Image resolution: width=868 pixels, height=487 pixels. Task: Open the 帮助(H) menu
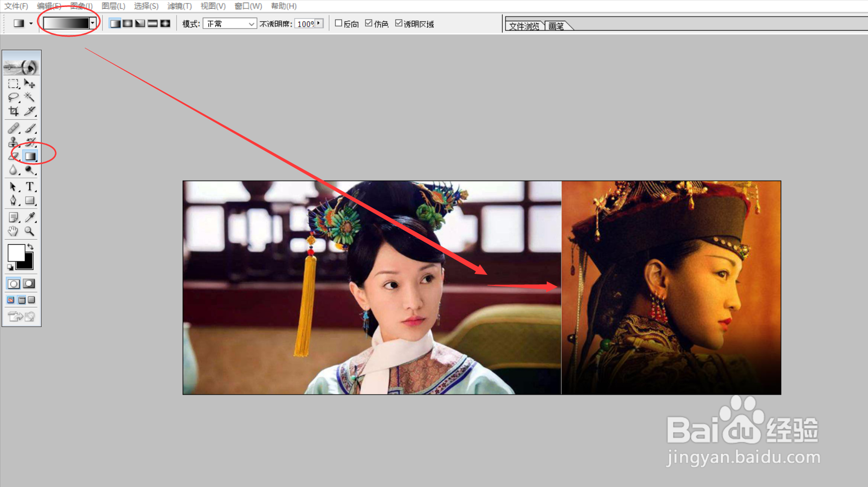coord(284,6)
